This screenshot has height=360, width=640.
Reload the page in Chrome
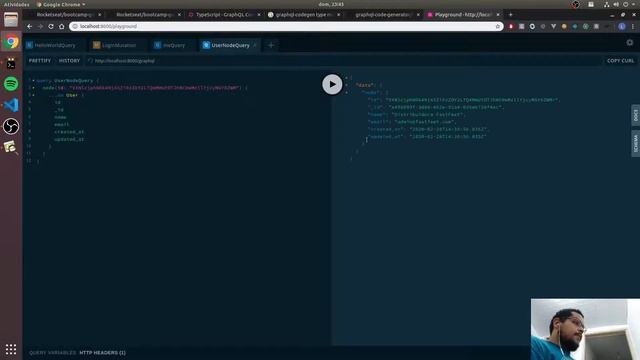[x=51, y=26]
